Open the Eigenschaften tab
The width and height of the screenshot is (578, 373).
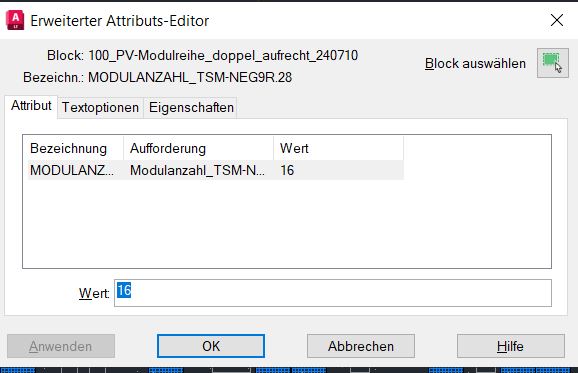(x=191, y=108)
